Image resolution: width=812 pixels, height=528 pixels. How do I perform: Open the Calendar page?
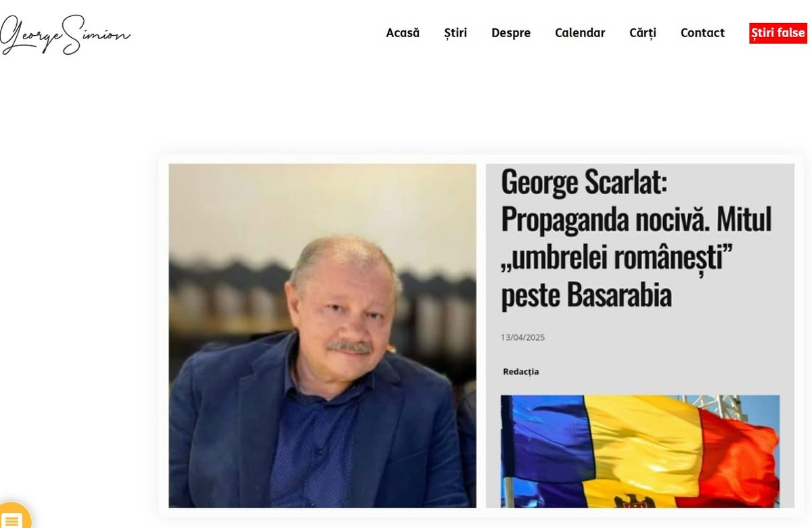[580, 32]
